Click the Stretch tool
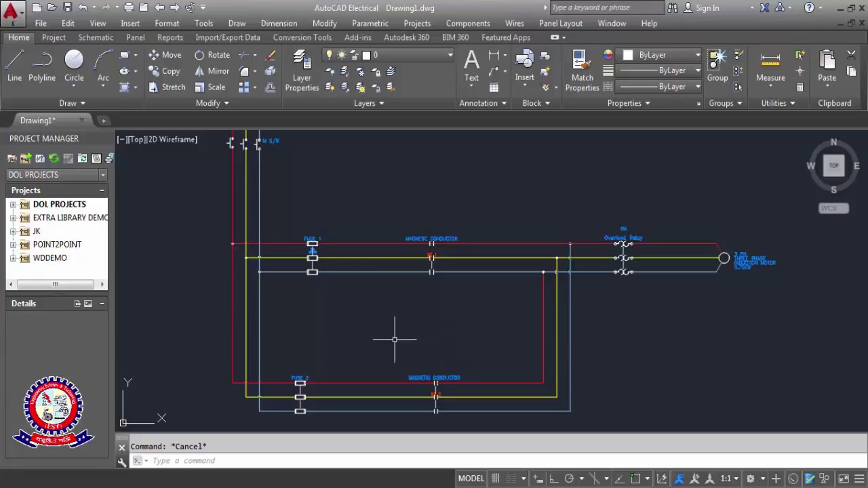868x488 pixels. 166,87
